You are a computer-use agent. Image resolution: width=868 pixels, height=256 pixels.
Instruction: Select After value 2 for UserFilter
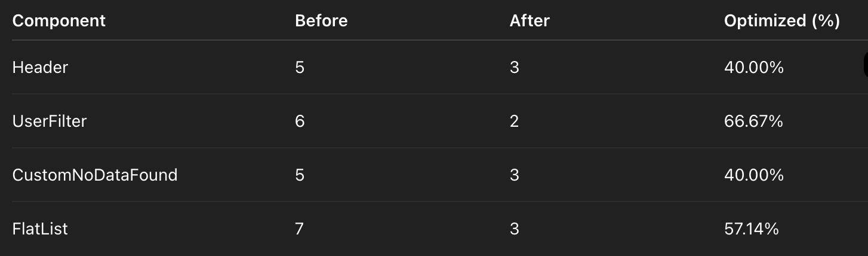tap(514, 121)
